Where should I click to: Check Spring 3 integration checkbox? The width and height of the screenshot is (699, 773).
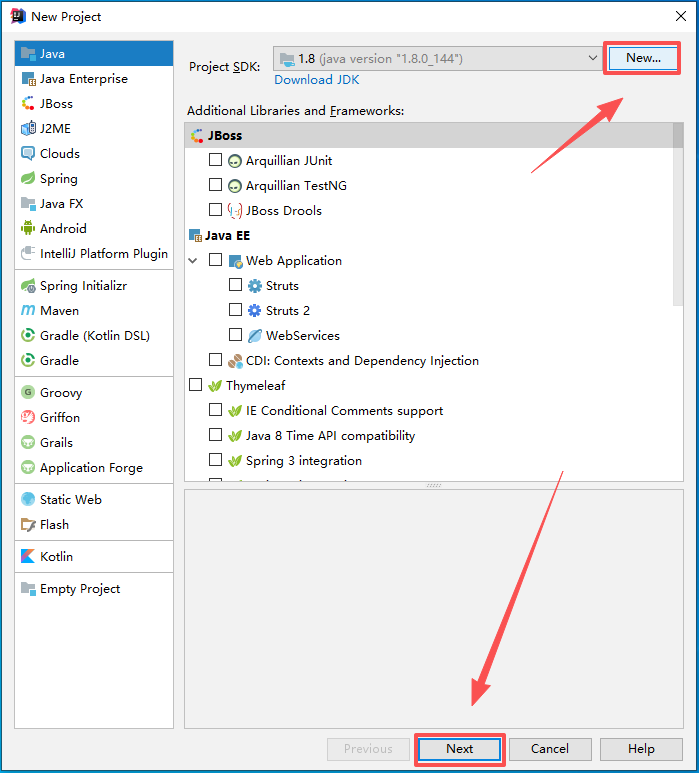click(x=215, y=459)
